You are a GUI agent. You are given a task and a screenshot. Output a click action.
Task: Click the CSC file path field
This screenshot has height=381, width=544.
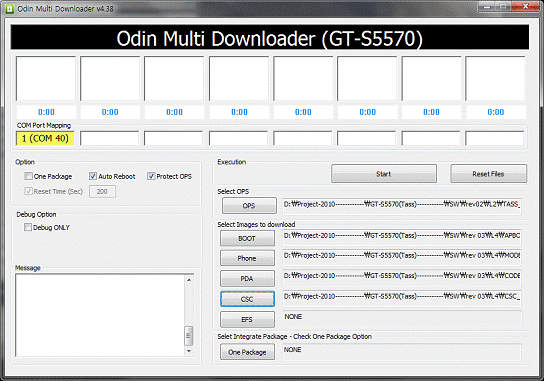click(x=402, y=298)
